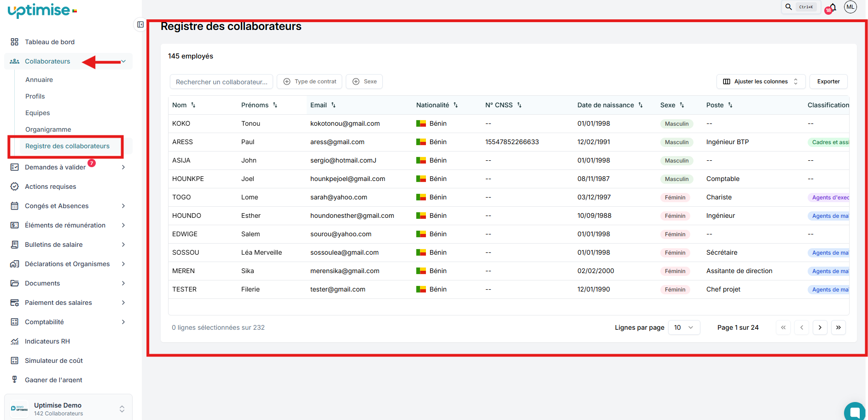The width and height of the screenshot is (868, 420).
Task: Click the Éléments de rémunération icon
Action: 15,225
